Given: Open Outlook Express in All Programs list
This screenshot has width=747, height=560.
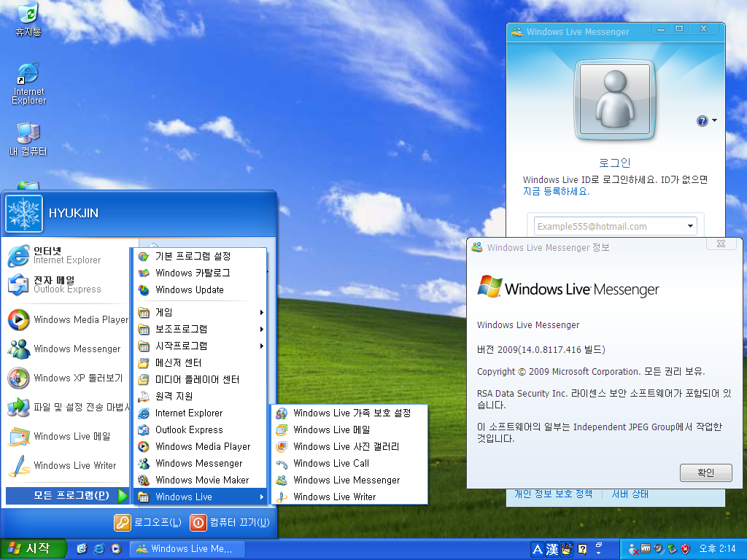Looking at the screenshot, I should coord(200,429).
